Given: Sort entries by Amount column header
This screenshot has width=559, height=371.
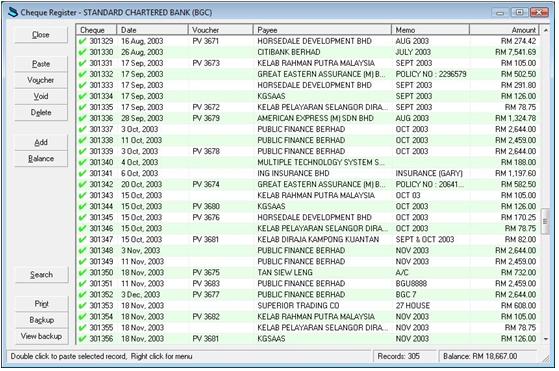Looking at the screenshot, I should [x=504, y=30].
